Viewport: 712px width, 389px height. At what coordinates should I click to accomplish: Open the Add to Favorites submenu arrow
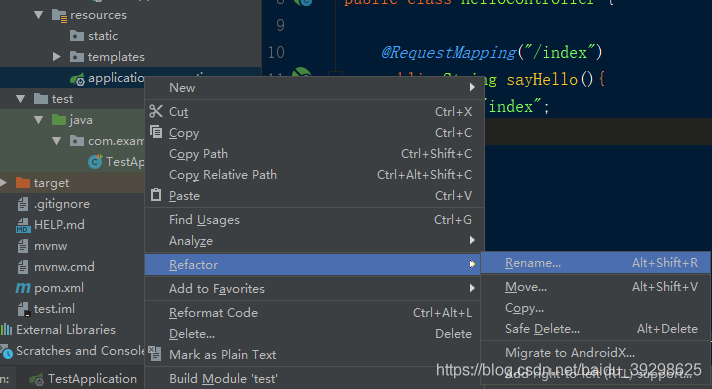tap(472, 288)
